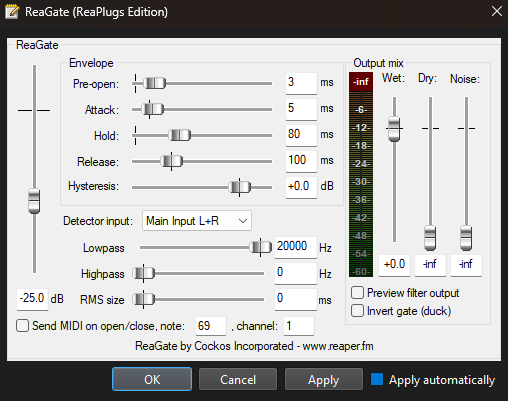Open Detector input dropdown

pyautogui.click(x=197, y=220)
